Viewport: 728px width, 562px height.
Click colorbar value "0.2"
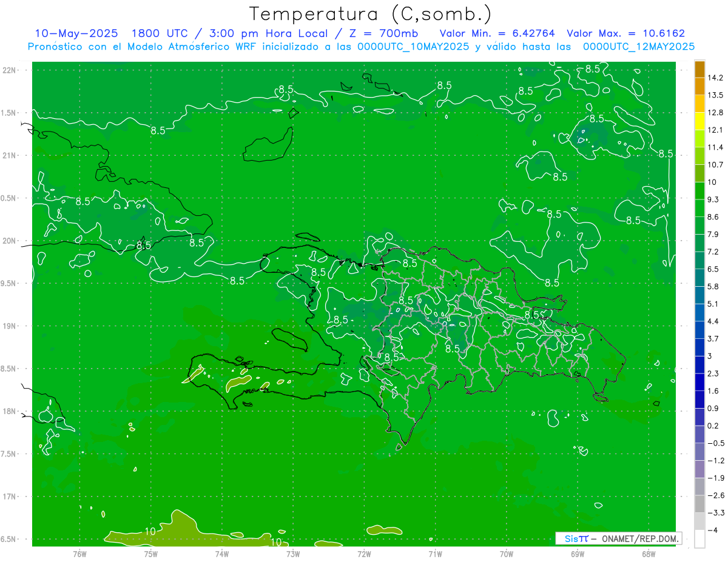pyautogui.click(x=713, y=426)
